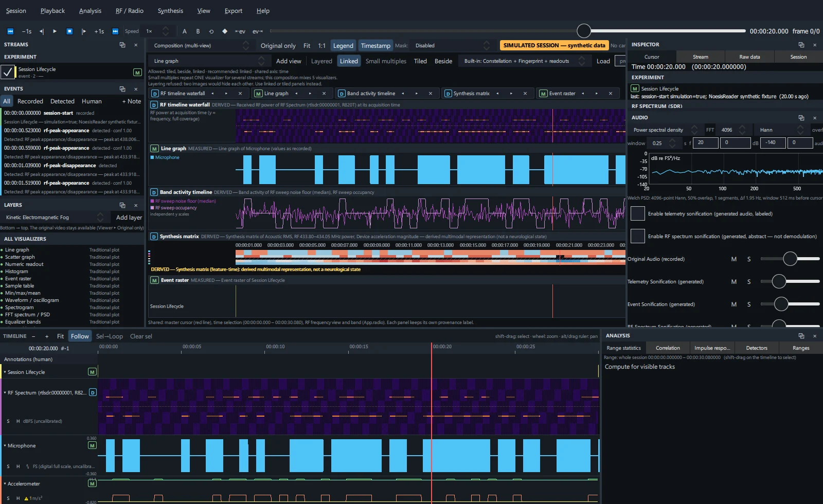This screenshot has height=504, width=823.
Task: Enable telemetry sonification checkbox
Action: [x=638, y=213]
